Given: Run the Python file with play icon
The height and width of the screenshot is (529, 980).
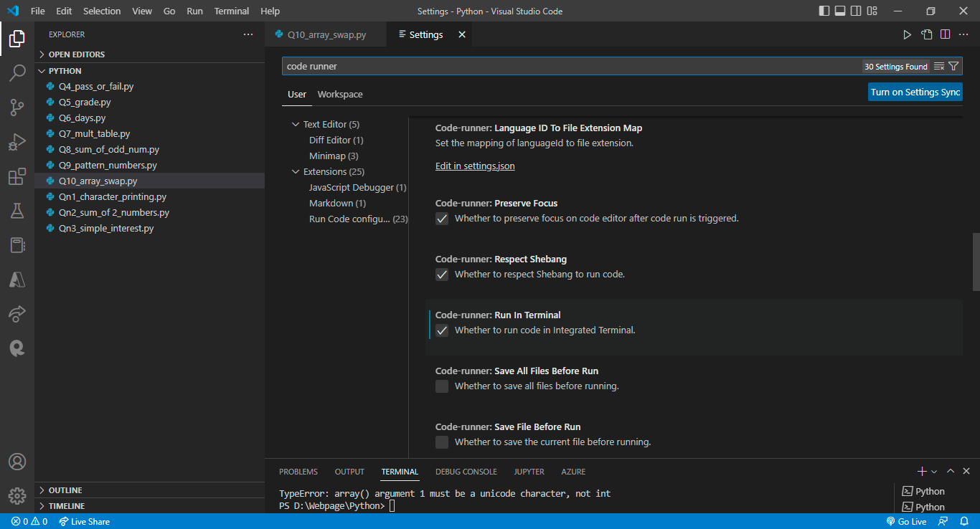Looking at the screenshot, I should [x=907, y=34].
